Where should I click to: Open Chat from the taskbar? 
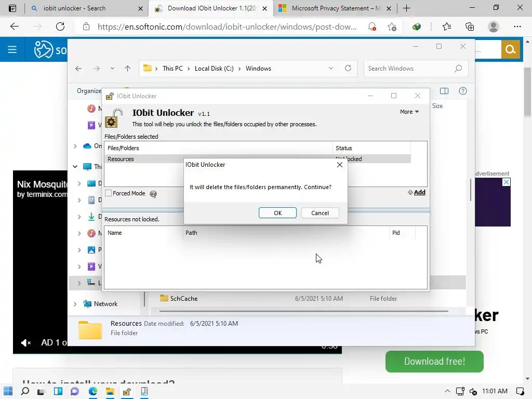75,391
